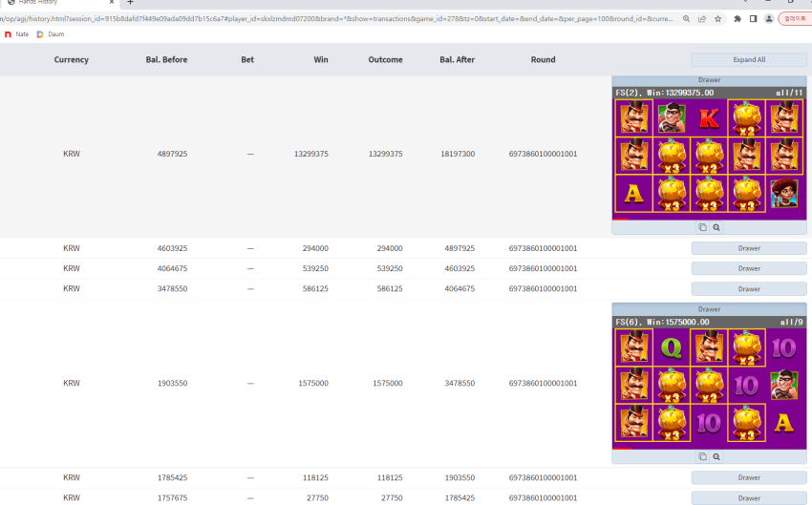Click the FS(6) slot result image
Viewport: 812px width, 505px height.
pos(709,385)
